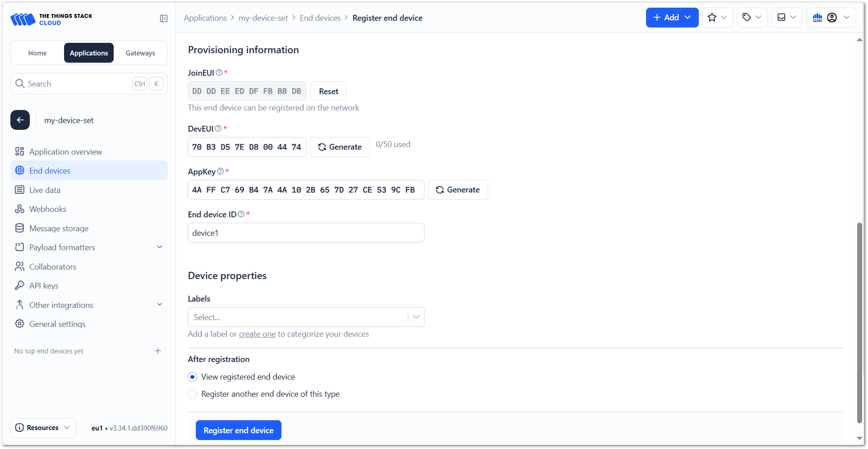Expand the Other integrations submenu
The height and width of the screenshot is (449, 868).
pos(159,305)
